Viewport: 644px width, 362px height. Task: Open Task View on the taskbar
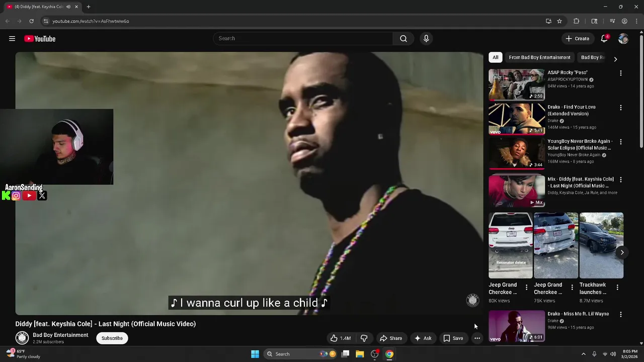[345, 354]
